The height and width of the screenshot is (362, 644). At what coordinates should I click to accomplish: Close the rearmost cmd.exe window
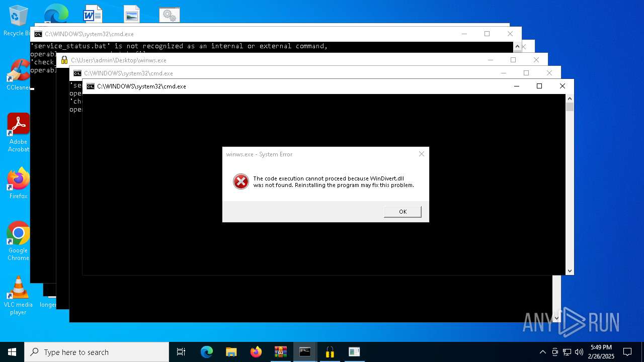point(510,34)
